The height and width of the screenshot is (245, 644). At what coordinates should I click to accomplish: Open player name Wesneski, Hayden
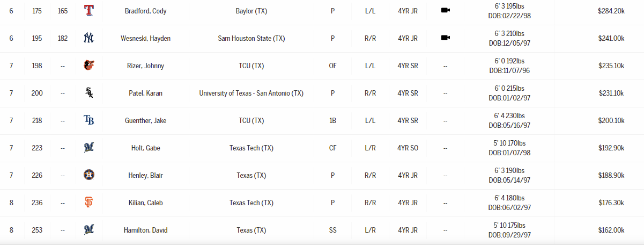pos(146,38)
